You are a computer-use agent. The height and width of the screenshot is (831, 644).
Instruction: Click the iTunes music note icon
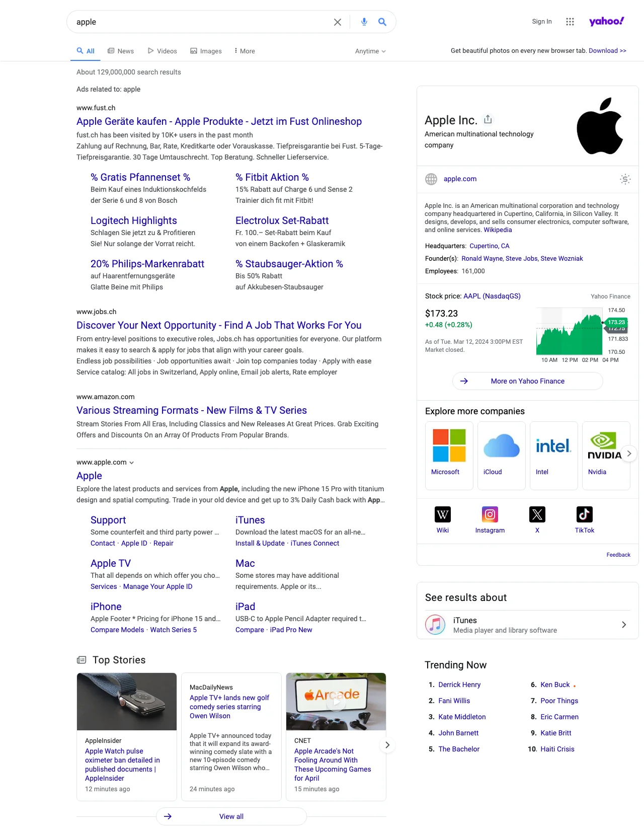pyautogui.click(x=435, y=625)
